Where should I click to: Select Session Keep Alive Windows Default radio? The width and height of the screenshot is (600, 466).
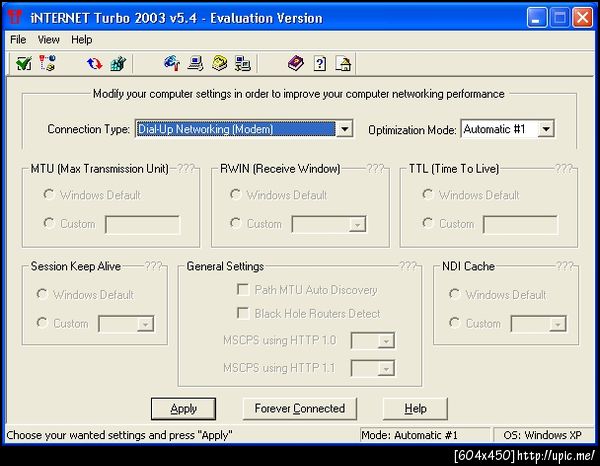click(42, 294)
